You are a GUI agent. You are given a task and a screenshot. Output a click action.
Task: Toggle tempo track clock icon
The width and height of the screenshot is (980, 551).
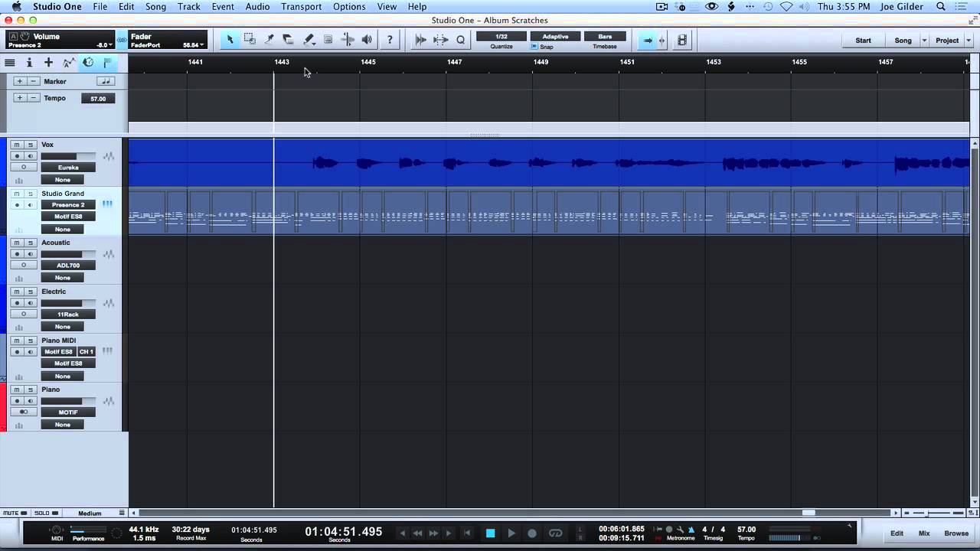pyautogui.click(x=88, y=63)
